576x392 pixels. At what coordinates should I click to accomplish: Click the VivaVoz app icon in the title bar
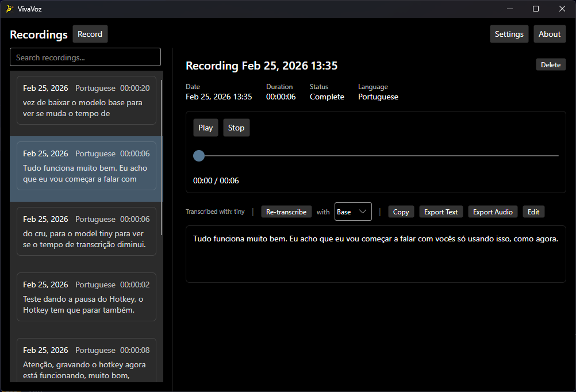pos(10,9)
